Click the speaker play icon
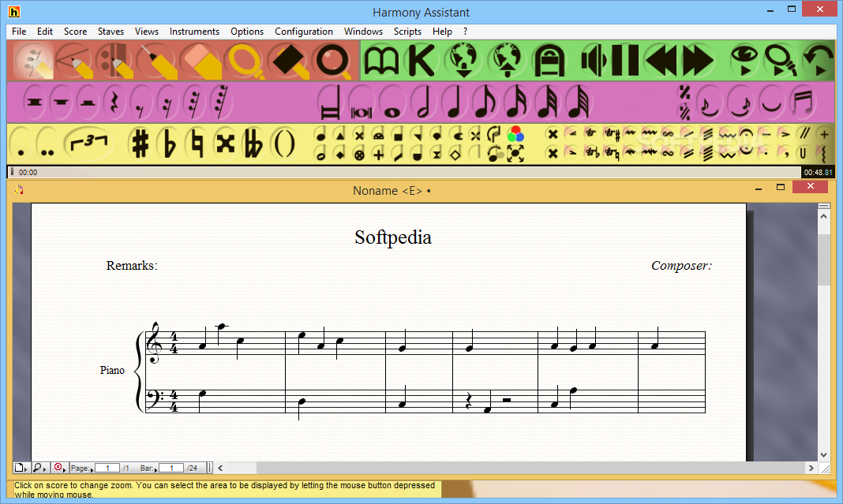843x504 pixels. coord(594,60)
